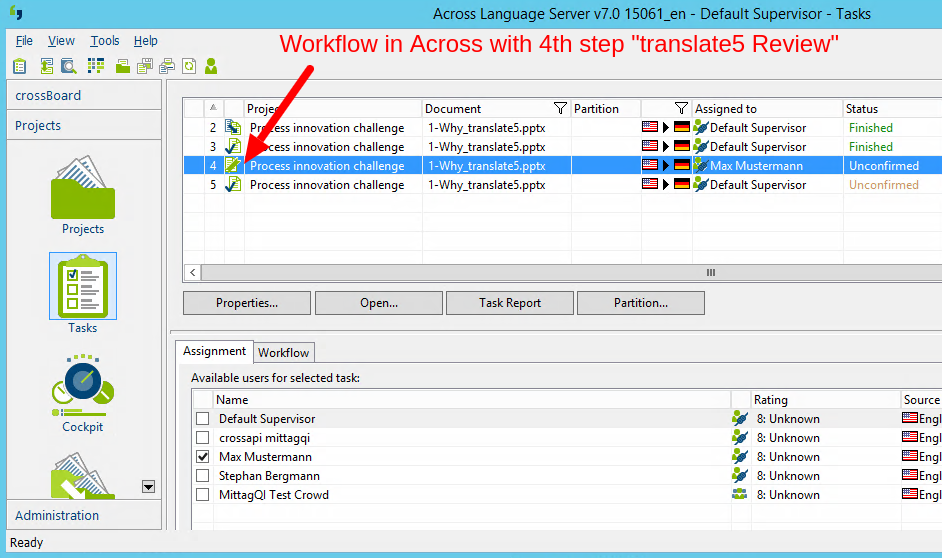This screenshot has width=942, height=558.
Task: Click the Partition... button
Action: 640,303
